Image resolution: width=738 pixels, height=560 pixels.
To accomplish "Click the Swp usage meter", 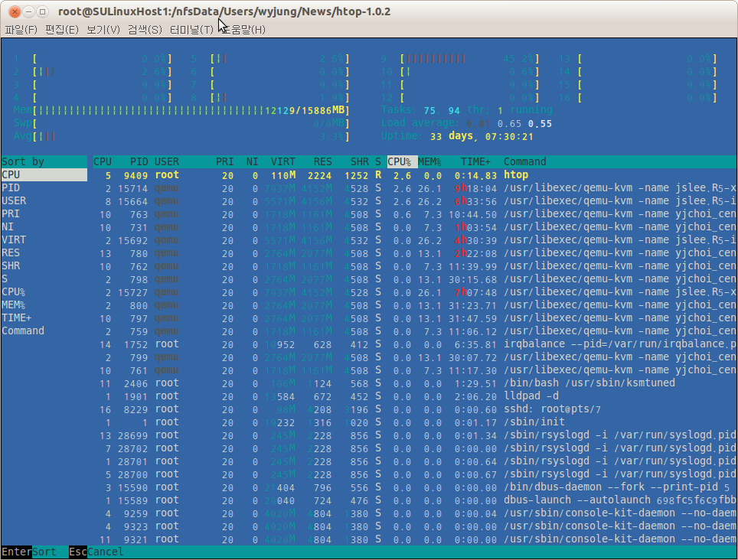I will tap(181, 124).
